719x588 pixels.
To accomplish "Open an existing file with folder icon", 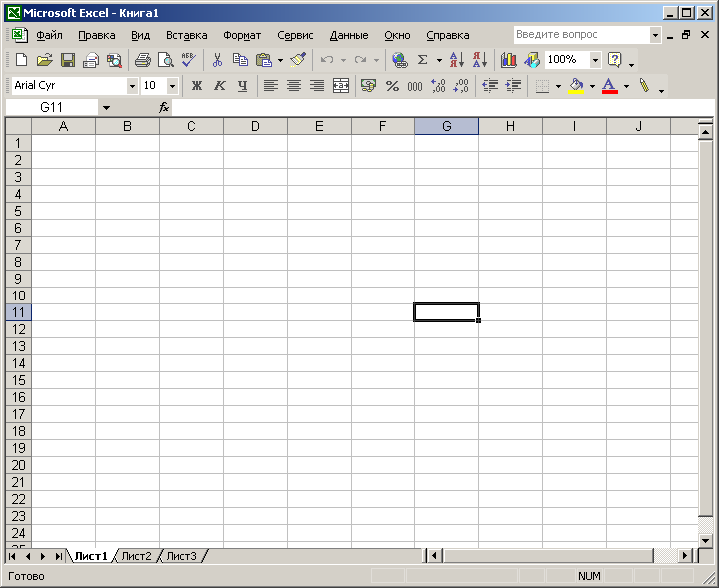I will (45, 60).
